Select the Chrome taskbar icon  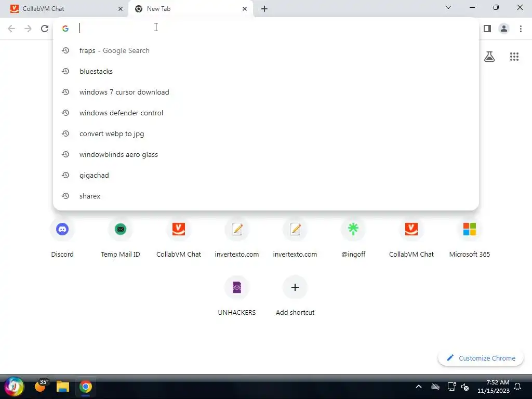(x=86, y=387)
